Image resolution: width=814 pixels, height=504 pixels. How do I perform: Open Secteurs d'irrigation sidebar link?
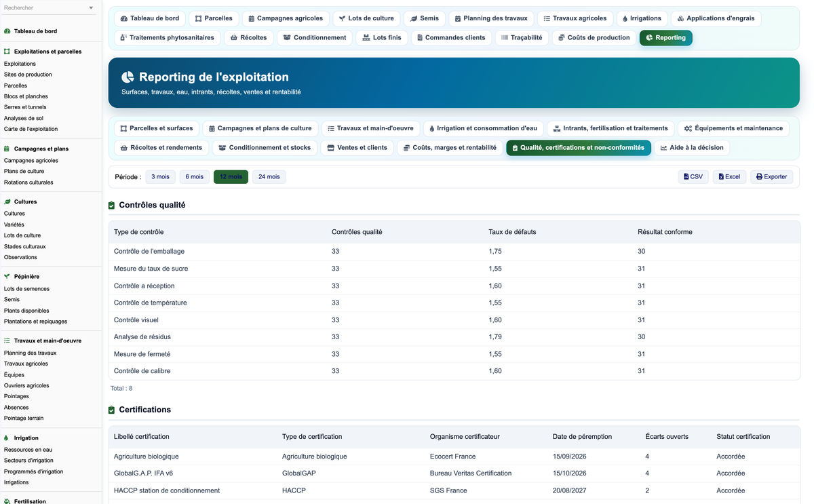pos(28,461)
